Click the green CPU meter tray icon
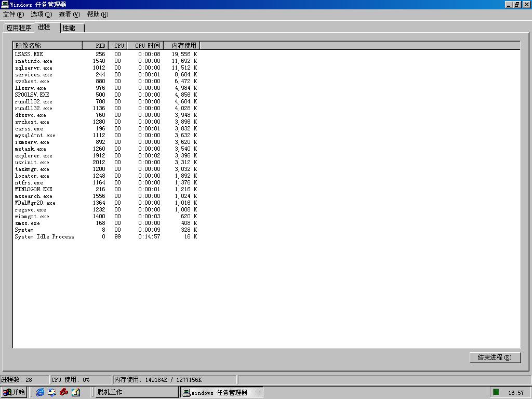 (x=496, y=392)
